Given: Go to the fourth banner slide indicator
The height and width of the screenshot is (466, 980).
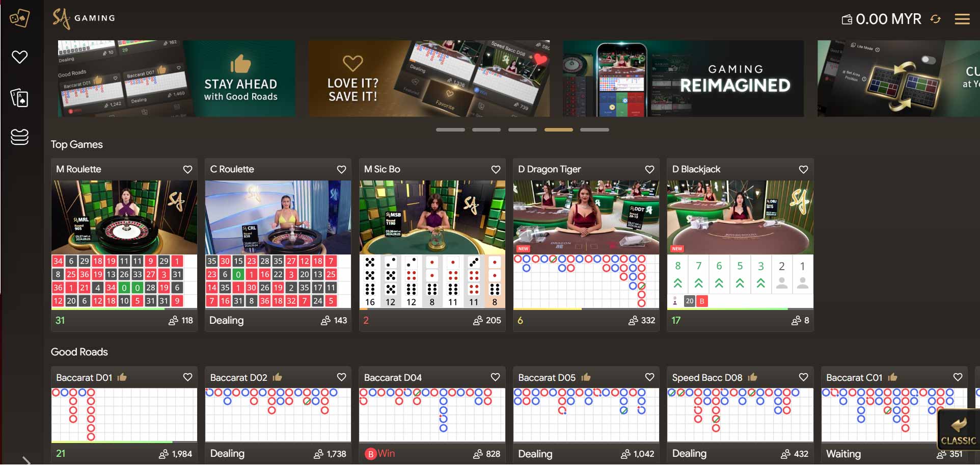Looking at the screenshot, I should point(558,130).
